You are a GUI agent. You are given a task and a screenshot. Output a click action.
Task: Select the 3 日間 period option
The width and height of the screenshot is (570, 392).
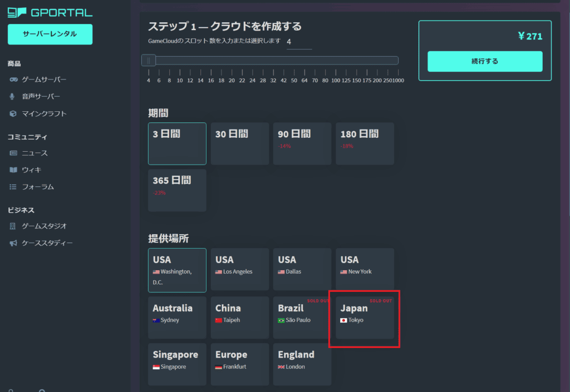177,143
